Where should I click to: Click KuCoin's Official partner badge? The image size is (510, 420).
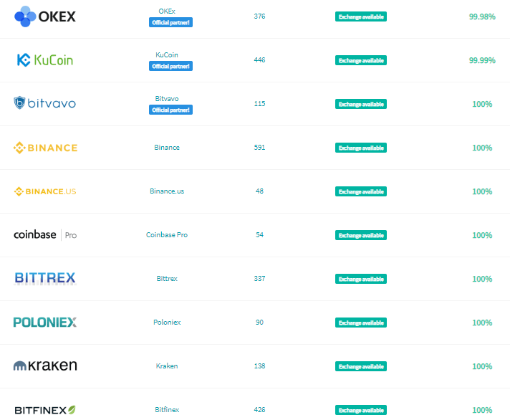coord(170,66)
